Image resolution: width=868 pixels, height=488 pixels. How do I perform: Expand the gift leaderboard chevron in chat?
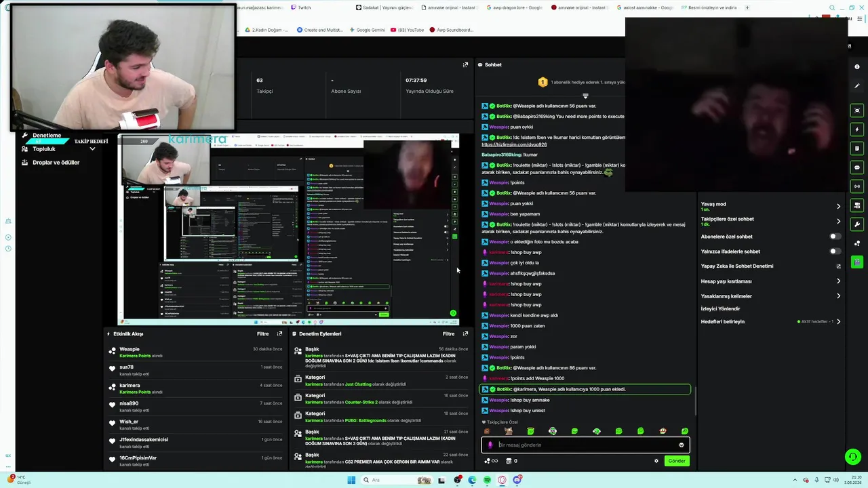coord(585,96)
